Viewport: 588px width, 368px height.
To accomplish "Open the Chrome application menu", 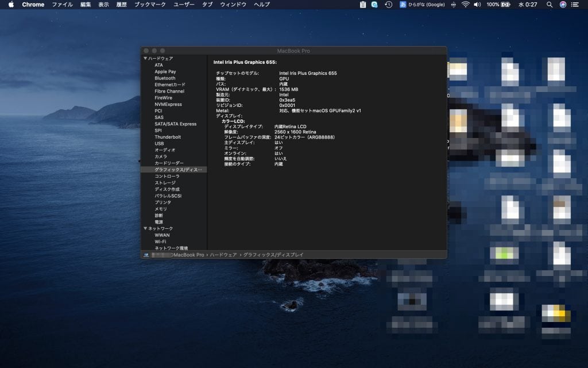I will coord(33,5).
